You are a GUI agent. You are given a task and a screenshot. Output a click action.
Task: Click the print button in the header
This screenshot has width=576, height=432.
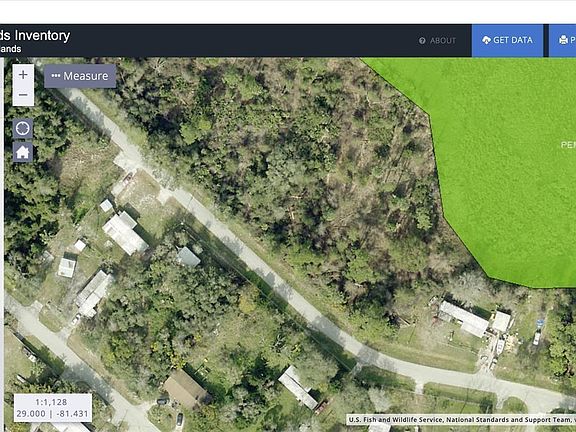562,40
